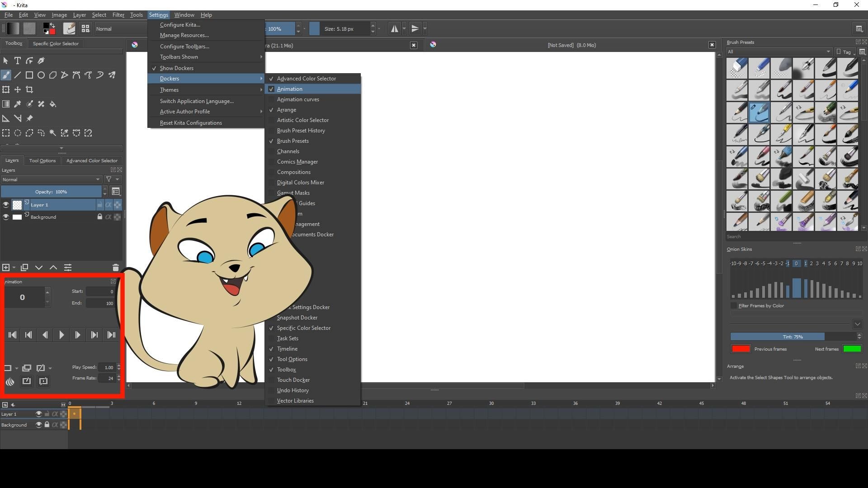Open the layer blending mode dropdown
The height and width of the screenshot is (488, 868).
tap(52, 179)
